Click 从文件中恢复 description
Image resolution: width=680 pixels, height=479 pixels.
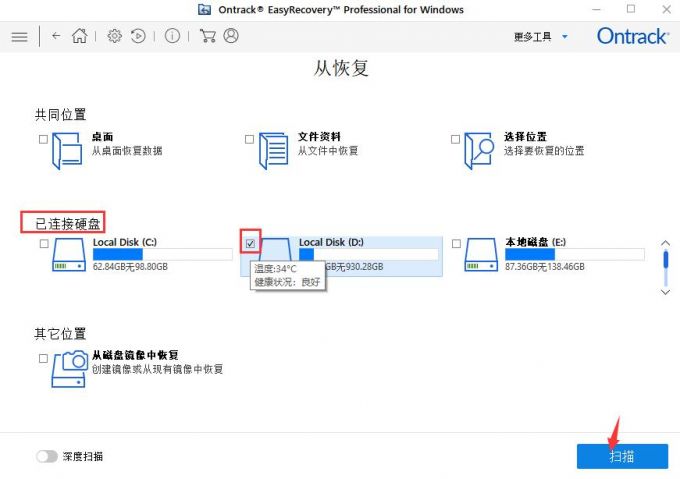(x=328, y=151)
